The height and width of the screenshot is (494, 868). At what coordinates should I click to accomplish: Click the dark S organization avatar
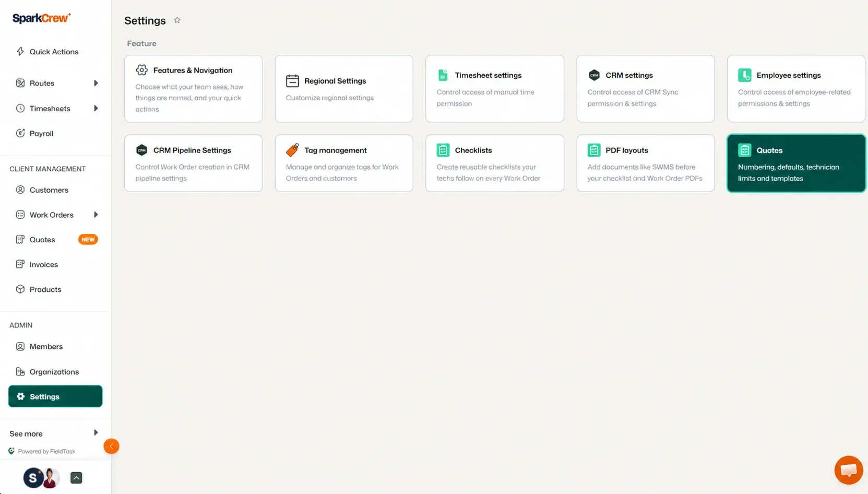click(33, 478)
